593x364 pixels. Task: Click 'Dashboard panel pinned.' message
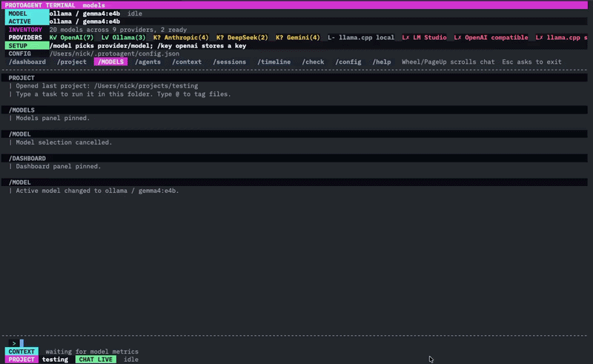[x=59, y=167]
